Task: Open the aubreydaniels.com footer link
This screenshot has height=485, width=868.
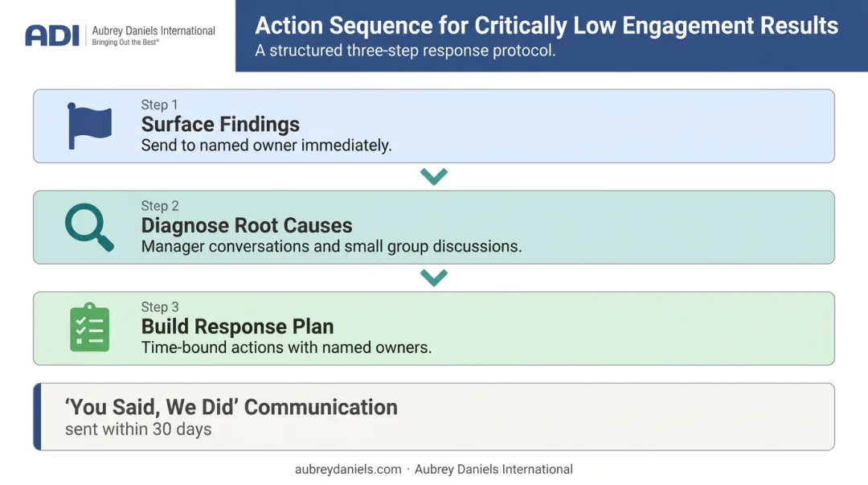Action: (x=348, y=470)
